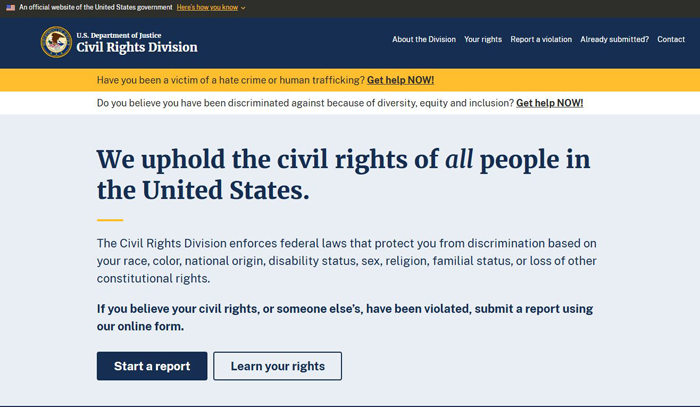The image size is (700, 407).
Task: Click the Learn your rights button
Action: [x=277, y=366]
